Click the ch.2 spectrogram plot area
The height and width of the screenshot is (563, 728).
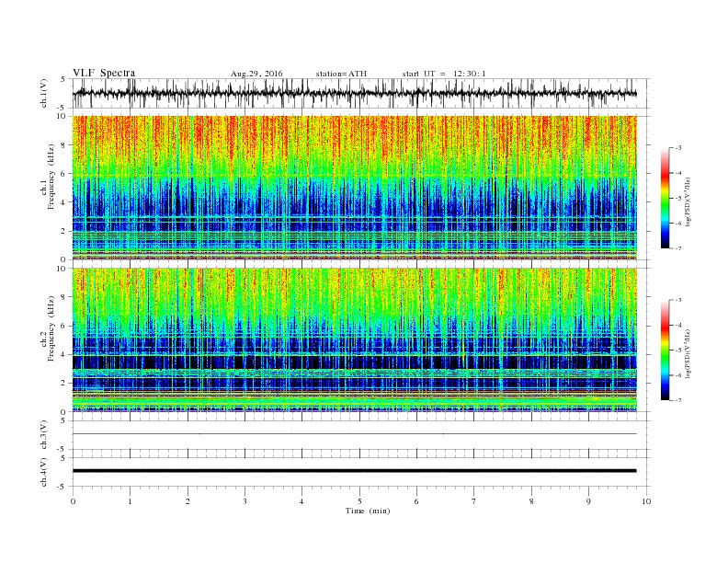click(x=354, y=339)
